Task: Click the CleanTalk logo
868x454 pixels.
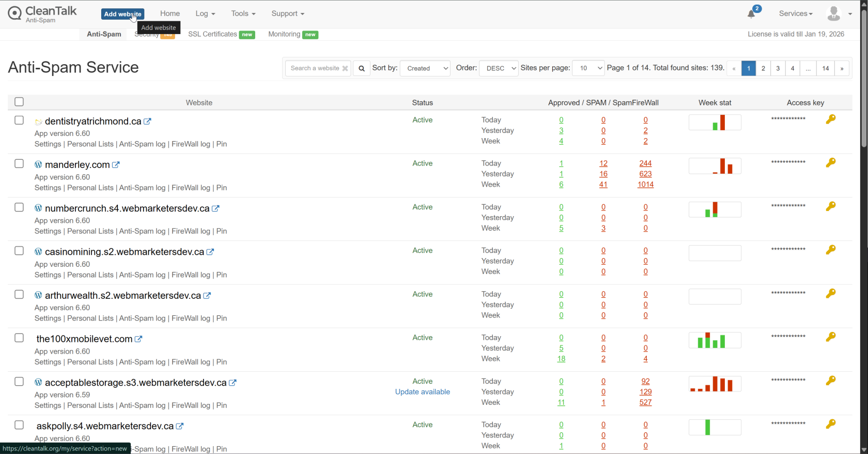Action: pos(42,13)
